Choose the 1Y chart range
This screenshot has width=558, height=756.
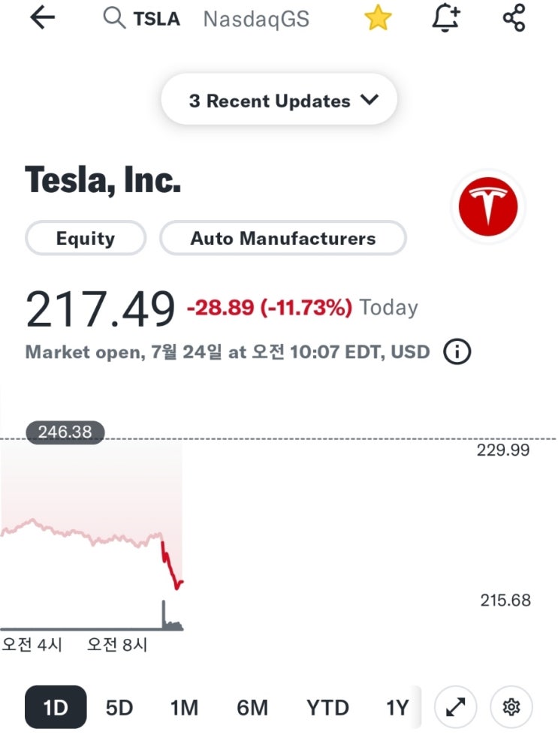tap(397, 707)
